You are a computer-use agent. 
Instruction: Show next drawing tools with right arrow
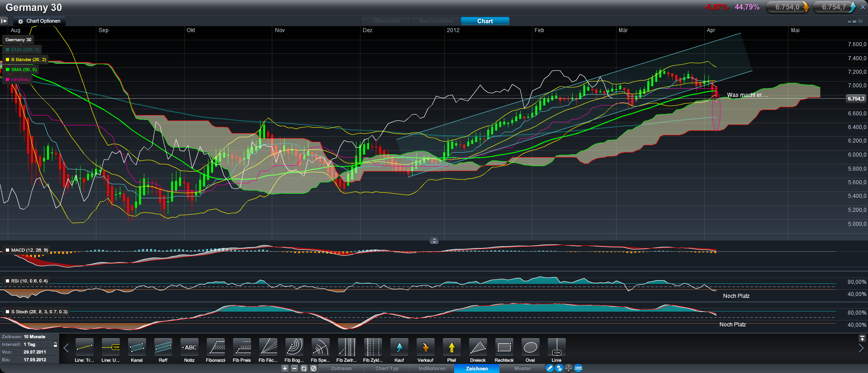pyautogui.click(x=861, y=348)
